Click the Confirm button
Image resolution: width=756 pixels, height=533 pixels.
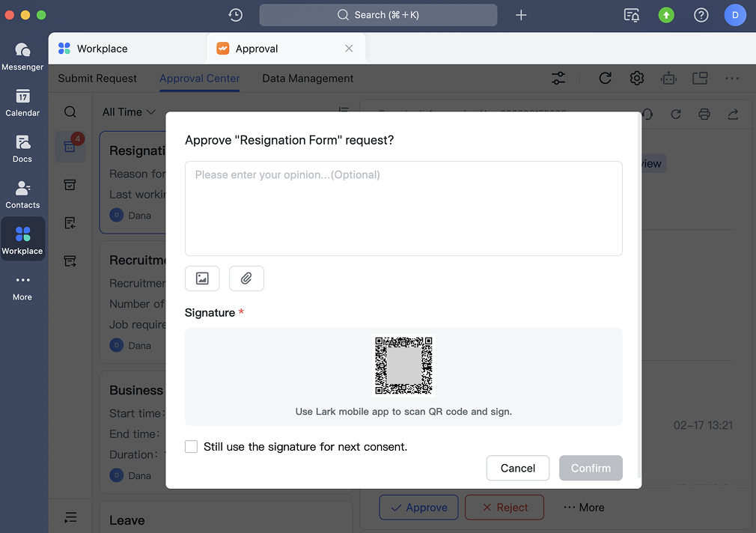coord(591,468)
